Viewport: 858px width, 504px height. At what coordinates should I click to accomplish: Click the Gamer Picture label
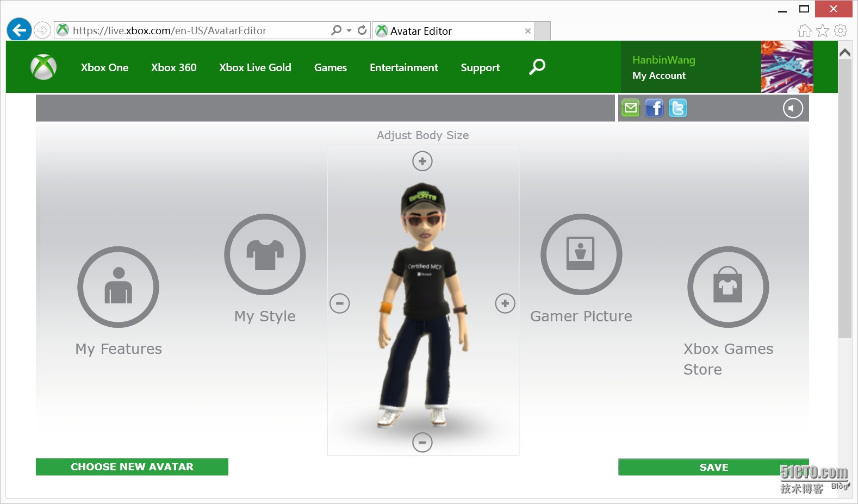(x=581, y=316)
